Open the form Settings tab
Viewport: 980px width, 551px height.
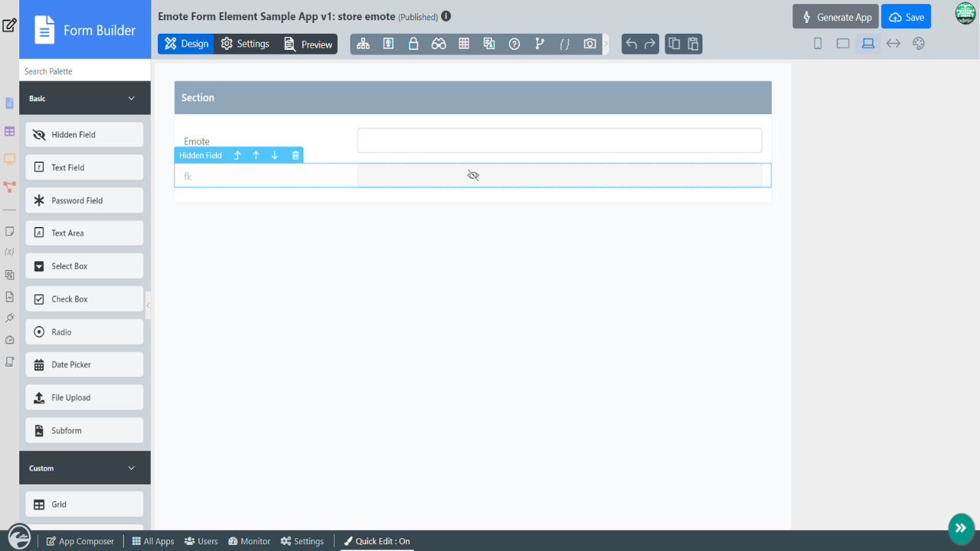tap(245, 44)
